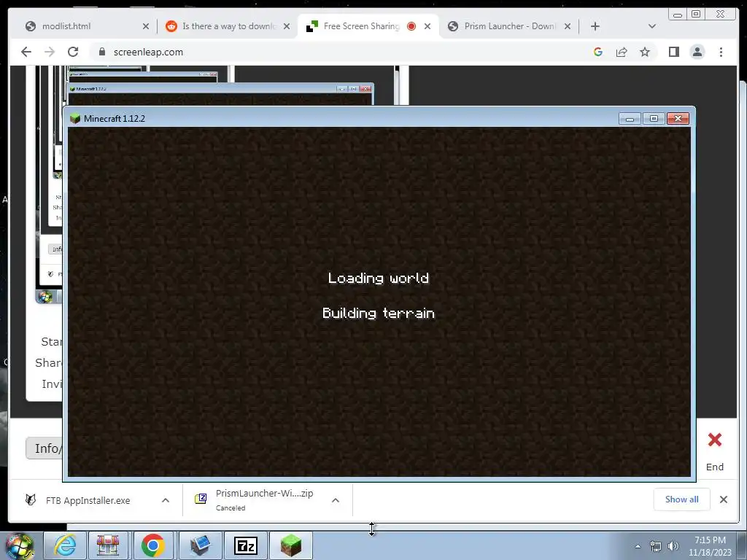Open a new browser tab
Image resolution: width=747 pixels, height=560 pixels.
[595, 26]
